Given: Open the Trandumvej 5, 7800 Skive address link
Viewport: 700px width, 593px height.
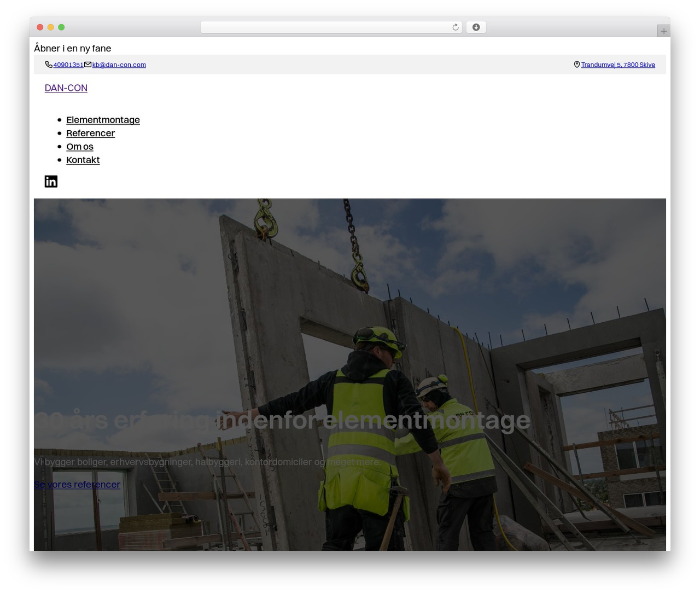Looking at the screenshot, I should pos(618,65).
